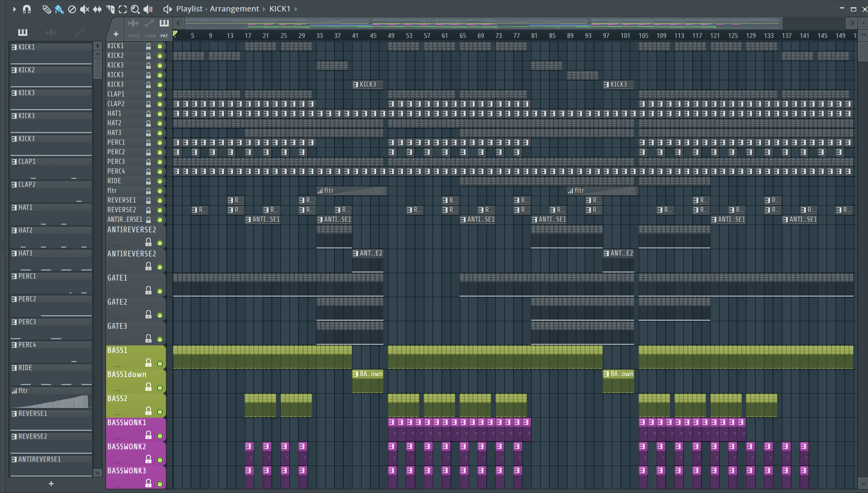Click the KICK3 pattern clip at bar 41

(x=368, y=85)
